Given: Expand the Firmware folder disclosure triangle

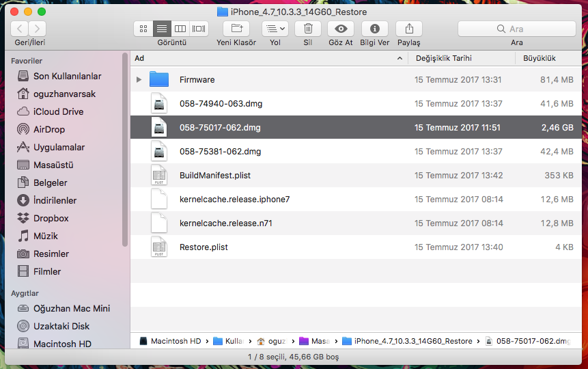Looking at the screenshot, I should 139,80.
